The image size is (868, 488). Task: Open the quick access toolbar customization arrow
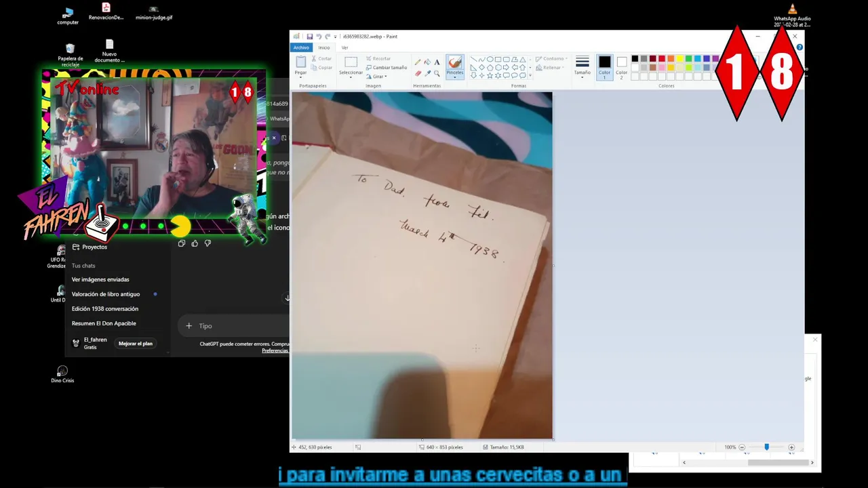[335, 37]
